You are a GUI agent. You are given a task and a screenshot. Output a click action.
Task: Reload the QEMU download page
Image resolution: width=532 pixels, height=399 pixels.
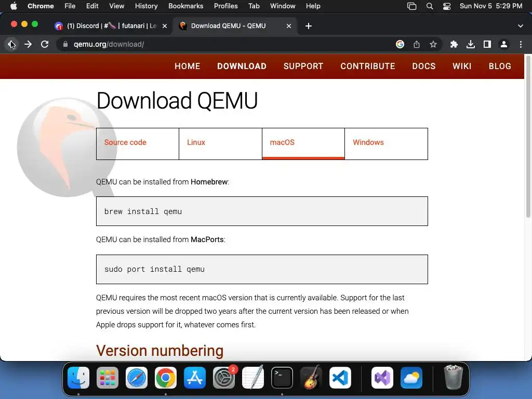(45, 44)
